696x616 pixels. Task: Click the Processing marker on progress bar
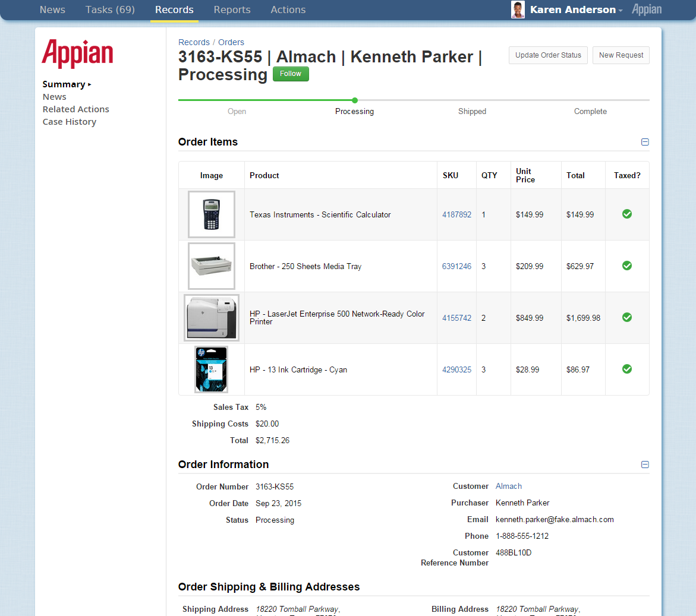(x=355, y=100)
